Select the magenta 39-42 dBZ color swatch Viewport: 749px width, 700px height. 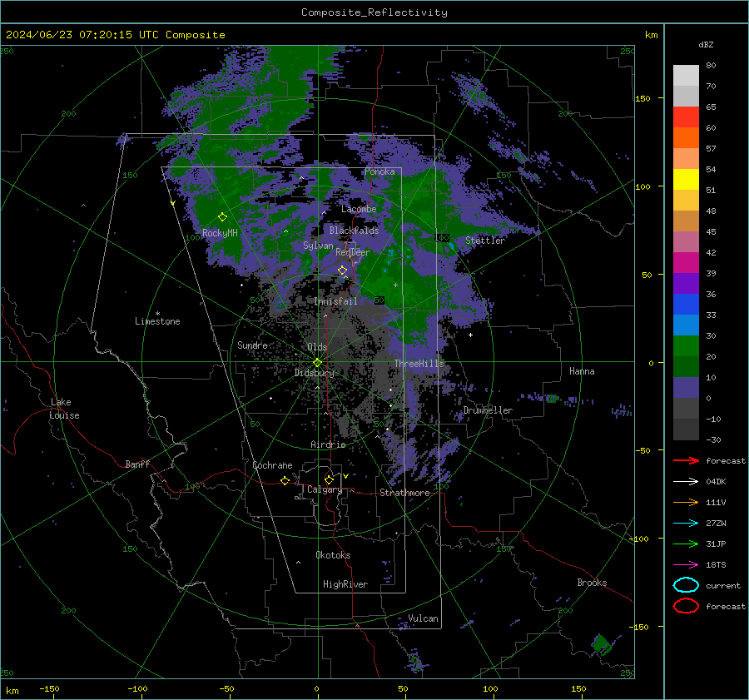(686, 263)
